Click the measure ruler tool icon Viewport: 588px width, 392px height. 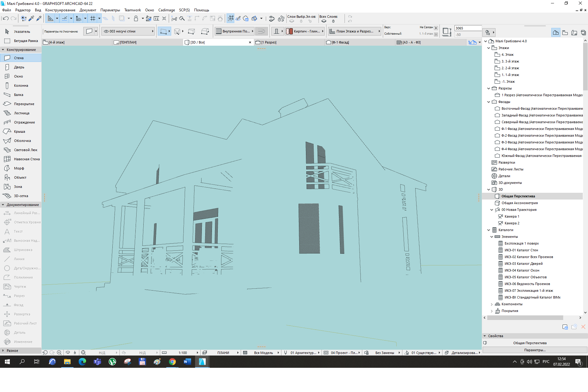coord(156,18)
